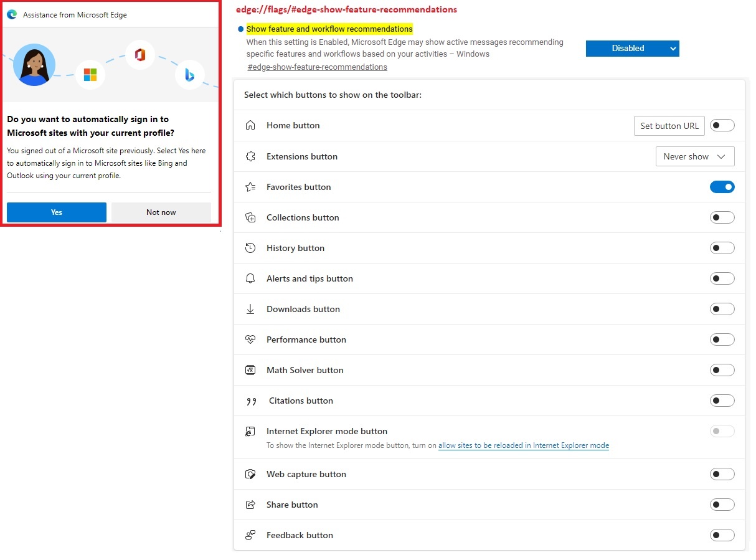Enable the History button toggle
This screenshot has height=560, width=756.
[x=722, y=248]
